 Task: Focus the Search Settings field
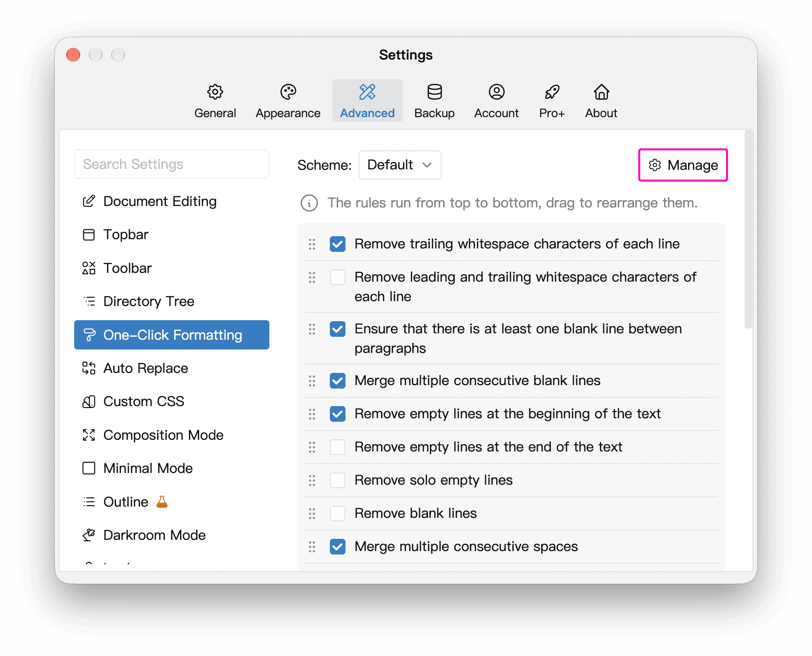click(172, 164)
